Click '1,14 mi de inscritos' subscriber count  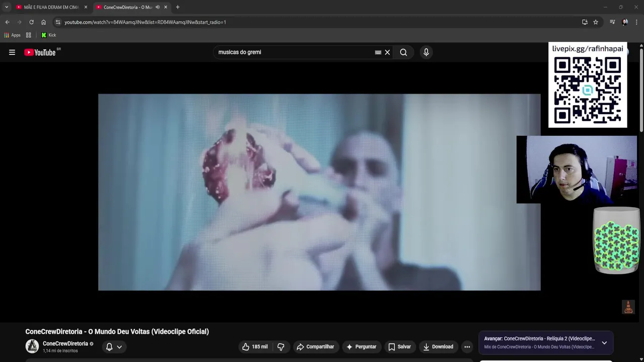click(x=60, y=351)
